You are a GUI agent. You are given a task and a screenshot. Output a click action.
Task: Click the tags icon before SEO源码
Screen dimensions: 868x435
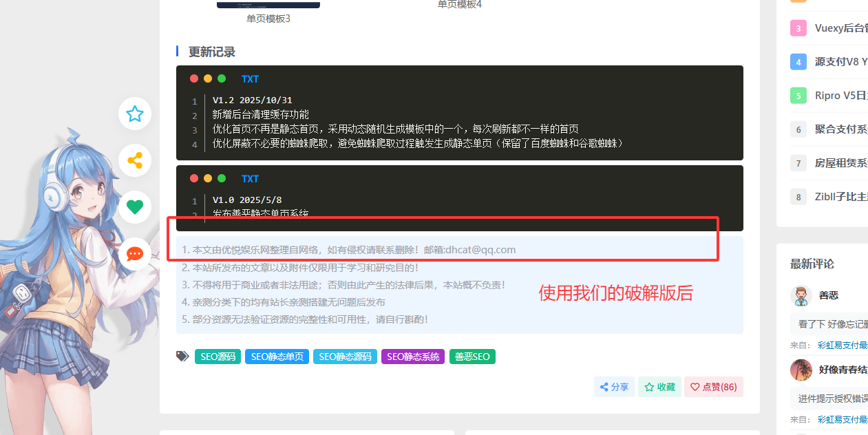182,357
